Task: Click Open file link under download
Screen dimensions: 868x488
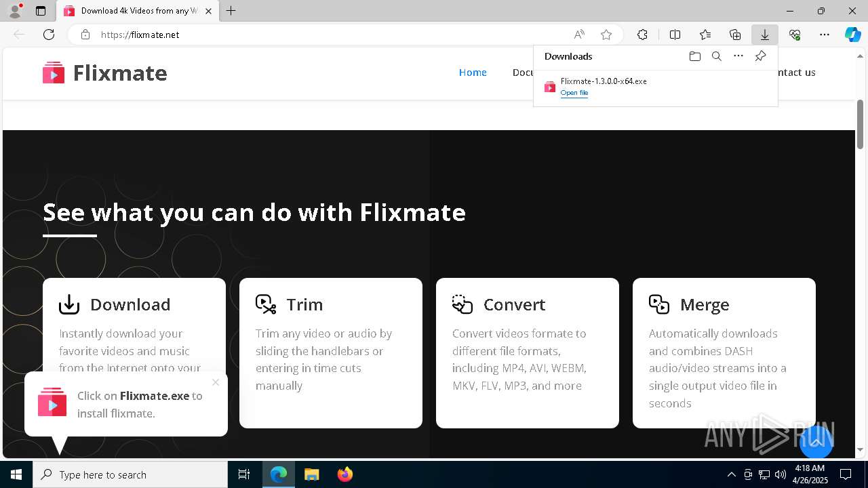Action: click(574, 93)
